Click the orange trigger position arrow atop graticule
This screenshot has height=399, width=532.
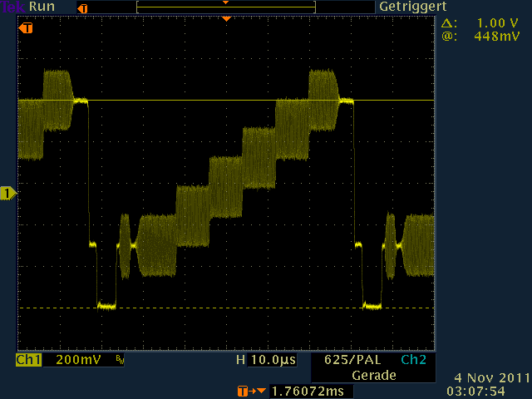pos(225,18)
